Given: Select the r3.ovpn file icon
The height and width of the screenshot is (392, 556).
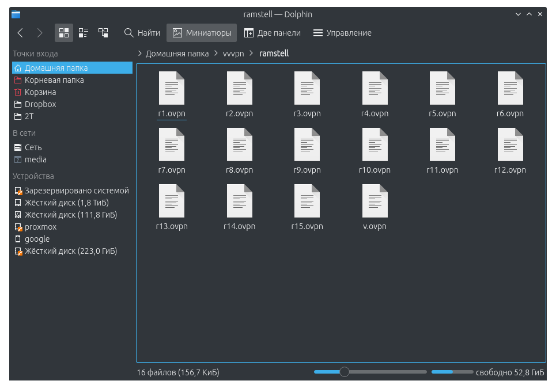Looking at the screenshot, I should [307, 88].
